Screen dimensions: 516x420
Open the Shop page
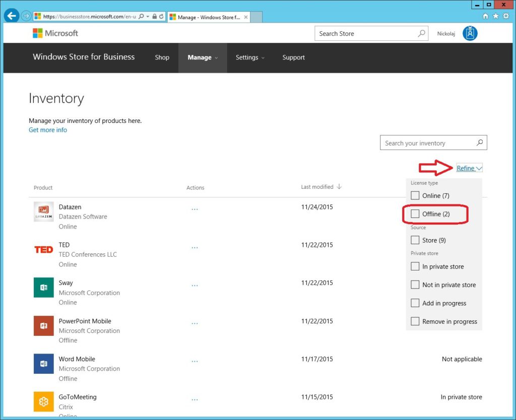[x=162, y=57]
